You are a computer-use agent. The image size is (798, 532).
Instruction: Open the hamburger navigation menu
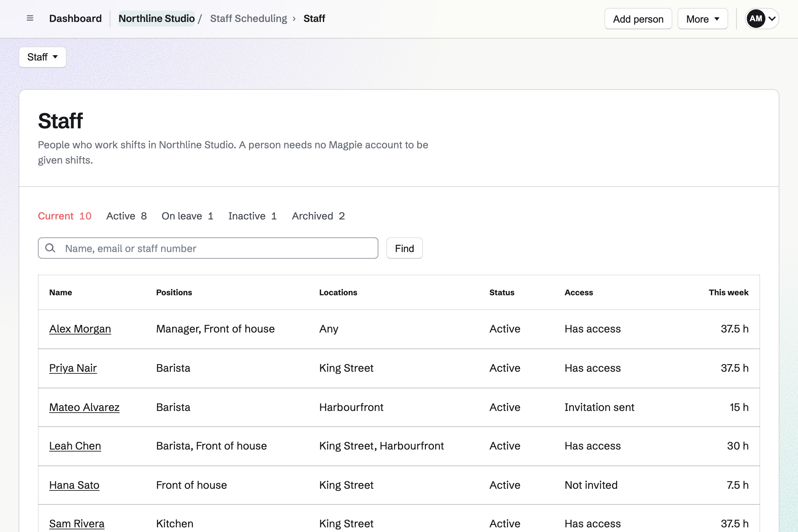click(30, 18)
